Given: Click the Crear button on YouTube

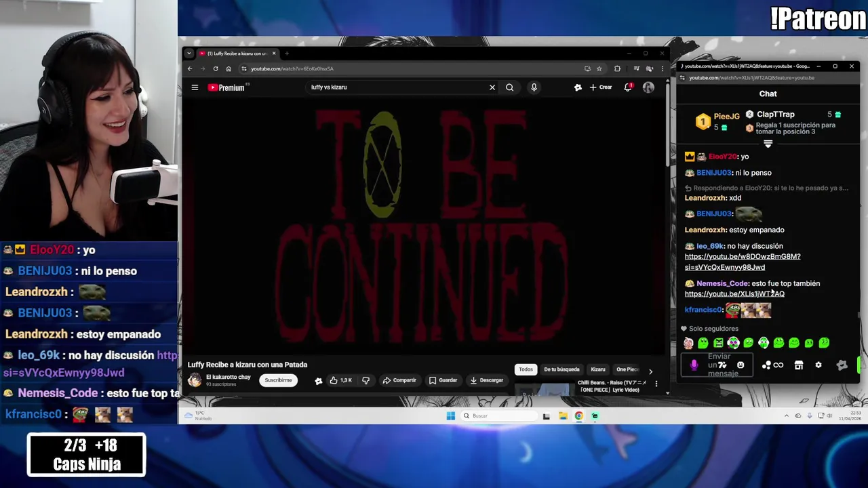Looking at the screenshot, I should (601, 87).
